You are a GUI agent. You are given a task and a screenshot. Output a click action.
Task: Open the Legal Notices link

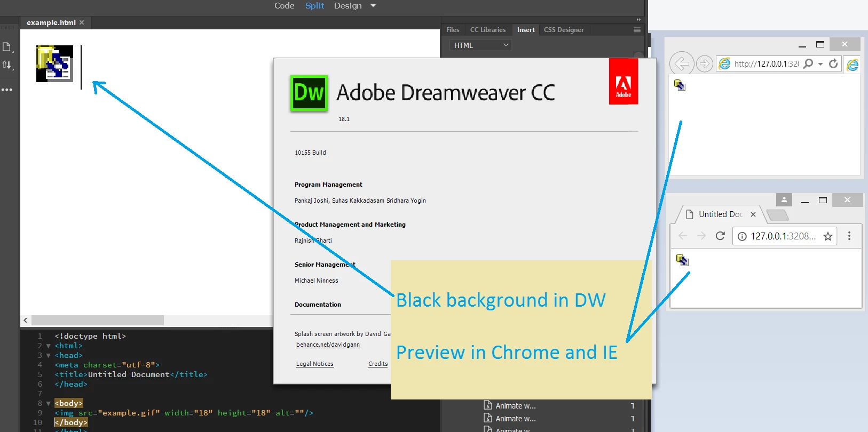[315, 364]
